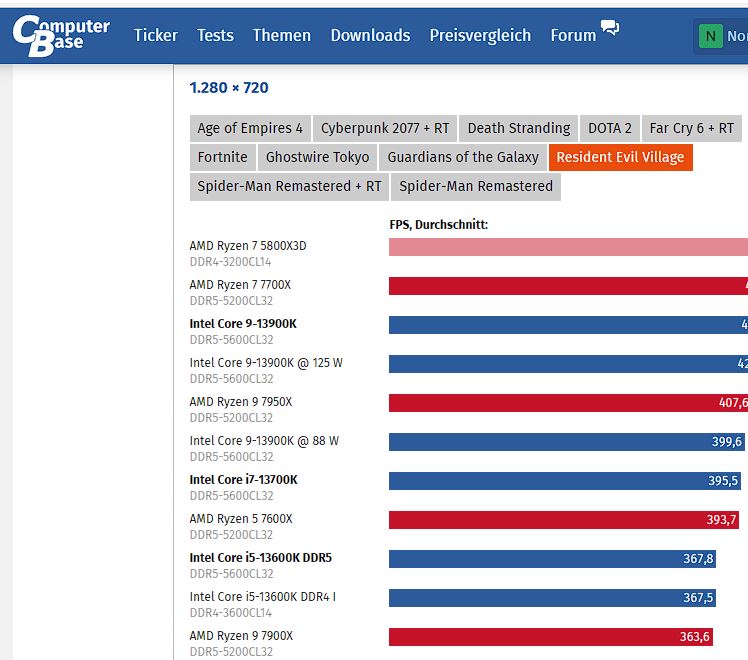Click Intel Core 9-13900K @ 88 W label
This screenshot has height=660, width=748.
tap(264, 441)
